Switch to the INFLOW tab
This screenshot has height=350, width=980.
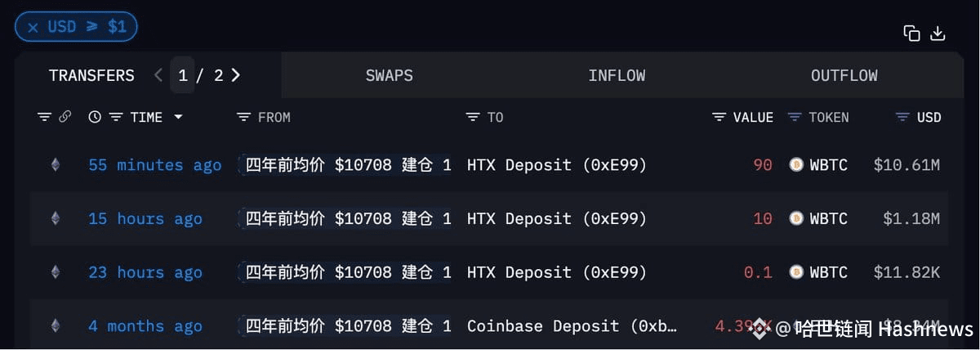[x=617, y=75]
